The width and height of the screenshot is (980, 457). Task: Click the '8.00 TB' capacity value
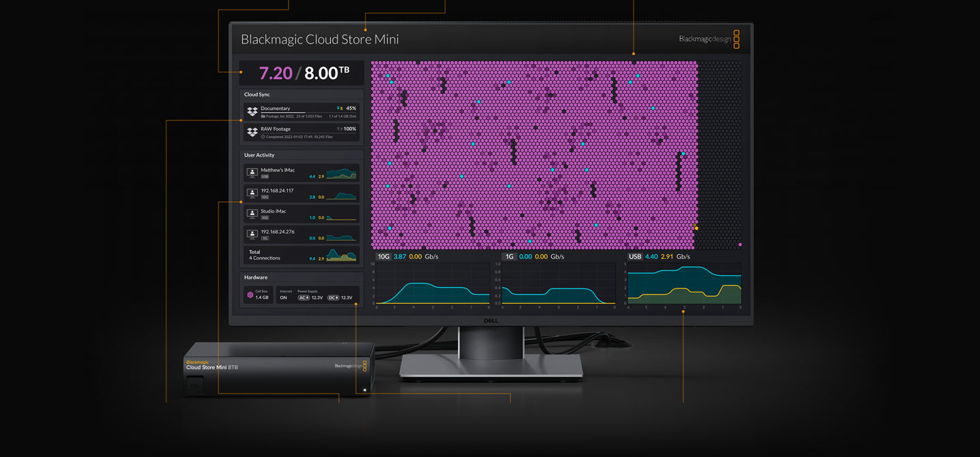pyautogui.click(x=327, y=73)
